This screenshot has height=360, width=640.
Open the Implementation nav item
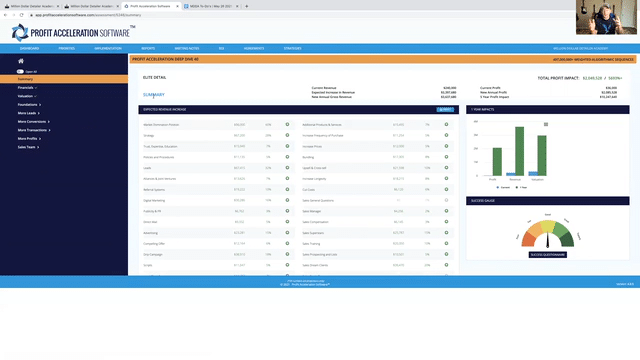coord(108,49)
